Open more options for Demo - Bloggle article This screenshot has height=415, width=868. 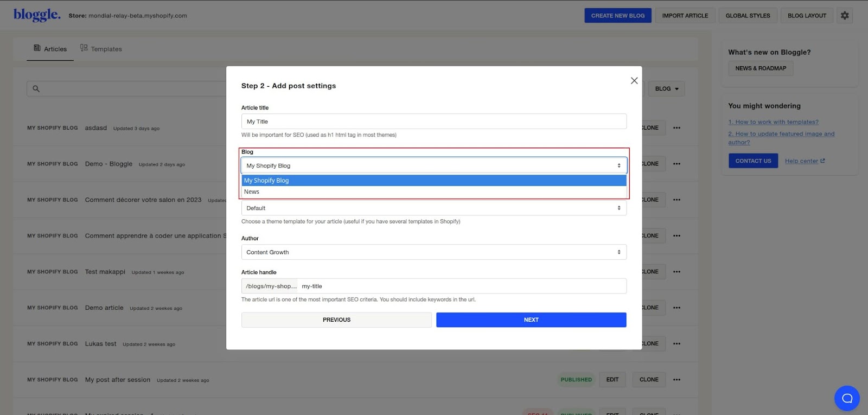tap(676, 164)
